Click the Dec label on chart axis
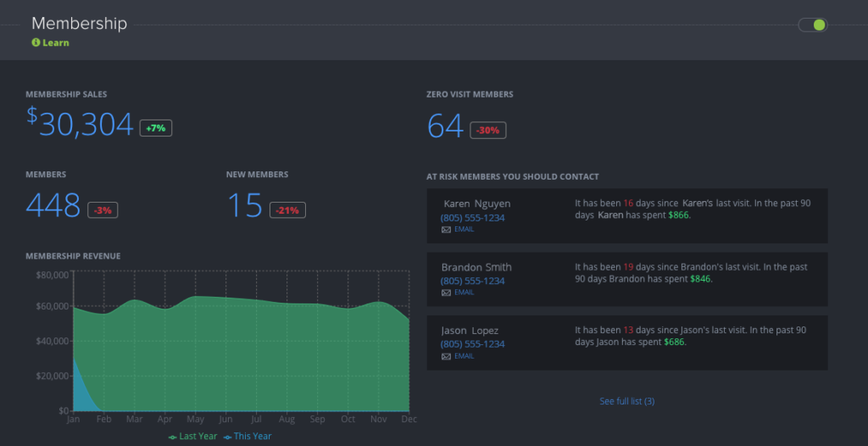 [409, 419]
